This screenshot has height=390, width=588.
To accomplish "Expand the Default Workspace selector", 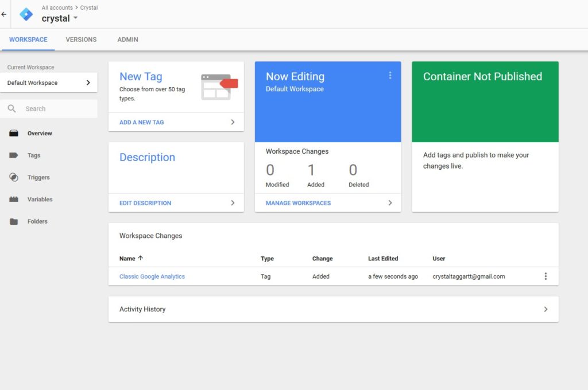I will [49, 83].
